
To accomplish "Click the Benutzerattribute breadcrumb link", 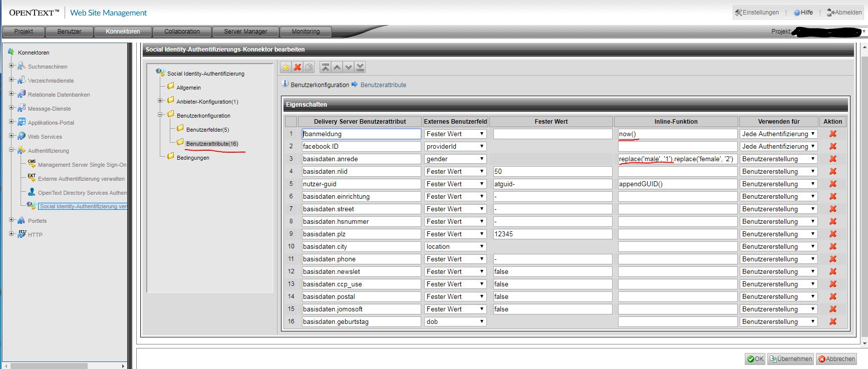I will [x=383, y=85].
